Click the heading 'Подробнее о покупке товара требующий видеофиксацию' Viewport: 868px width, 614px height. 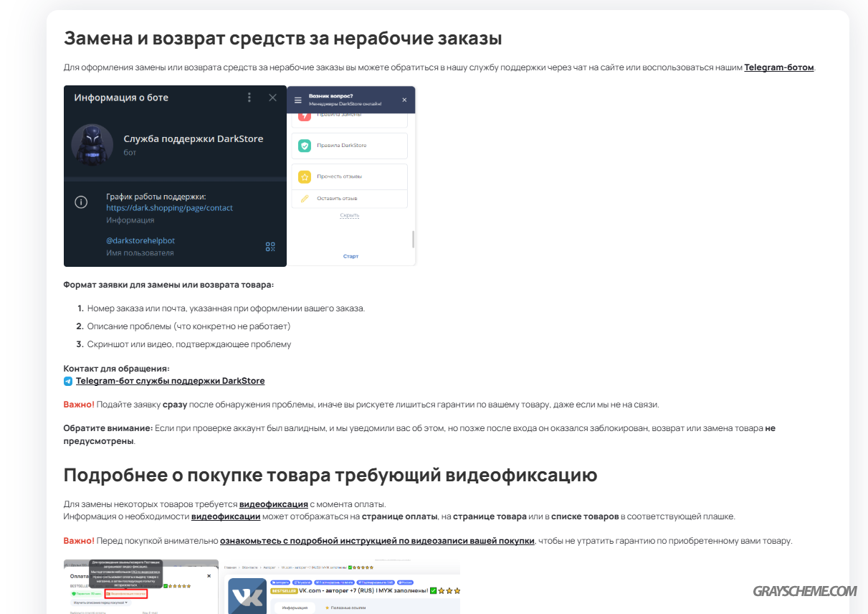click(330, 475)
